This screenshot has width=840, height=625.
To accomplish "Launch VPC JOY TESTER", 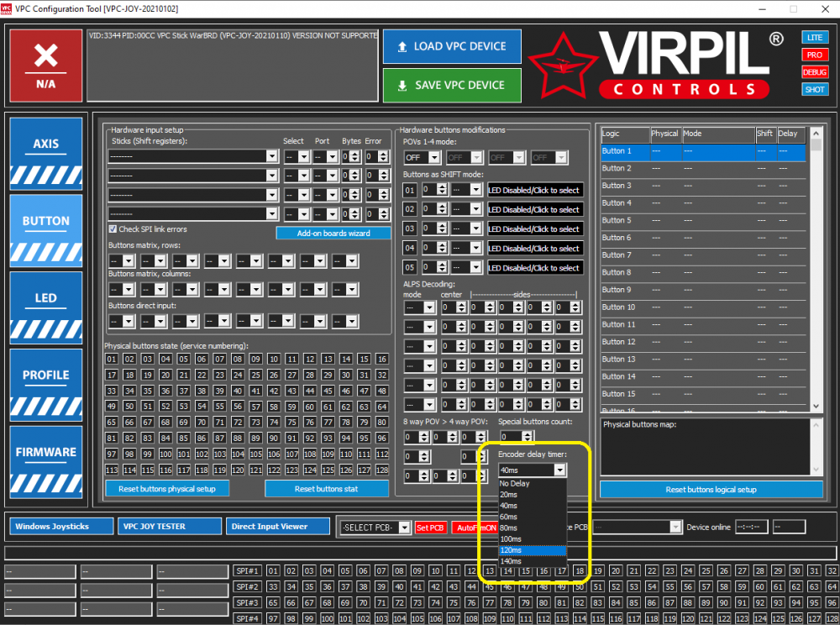I will click(x=170, y=527).
